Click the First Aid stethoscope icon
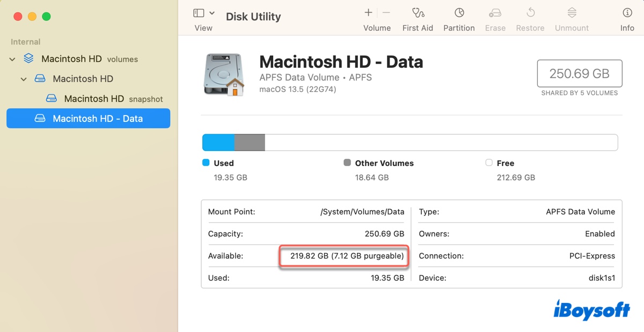This screenshot has width=644, height=332. (418, 13)
